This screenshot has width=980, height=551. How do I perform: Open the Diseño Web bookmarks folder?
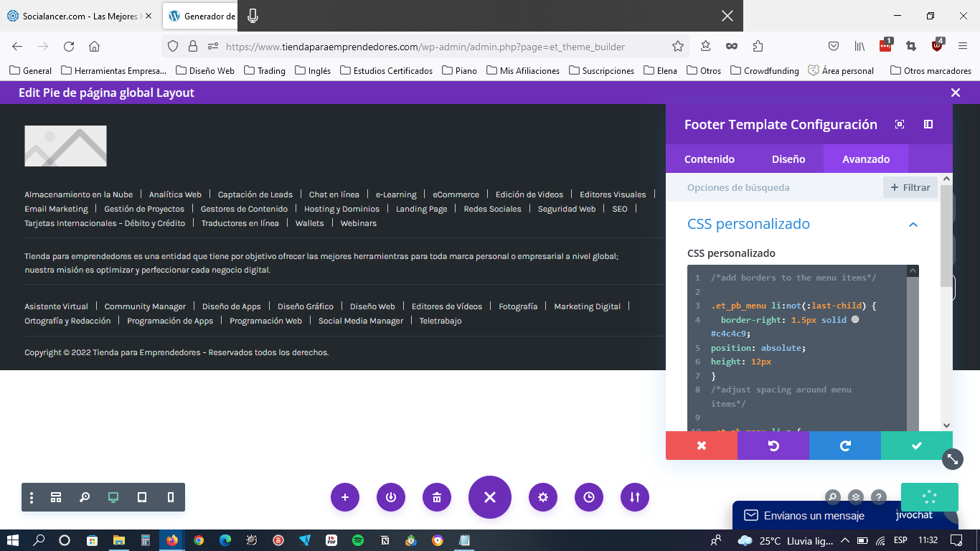click(204, 70)
